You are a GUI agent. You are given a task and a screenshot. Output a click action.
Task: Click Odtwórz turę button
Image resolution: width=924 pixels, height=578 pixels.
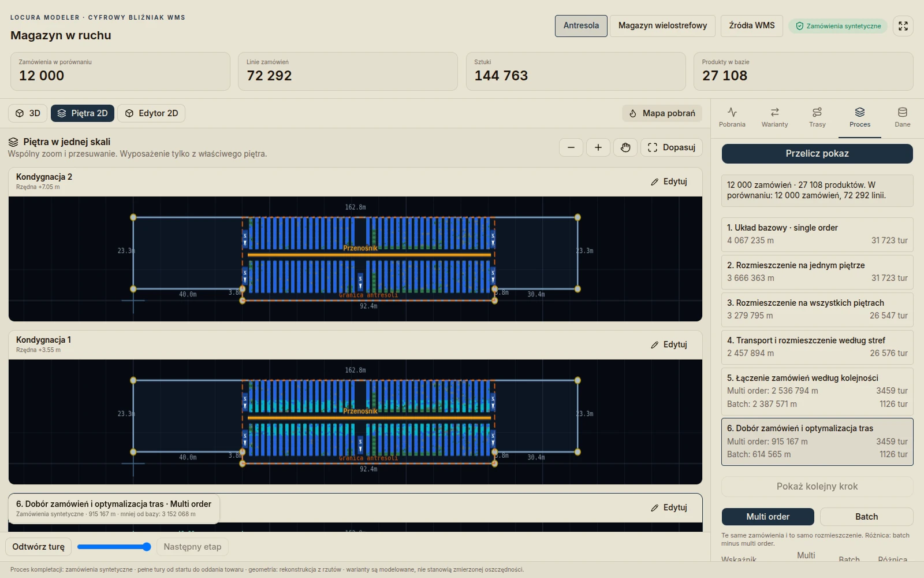39,547
